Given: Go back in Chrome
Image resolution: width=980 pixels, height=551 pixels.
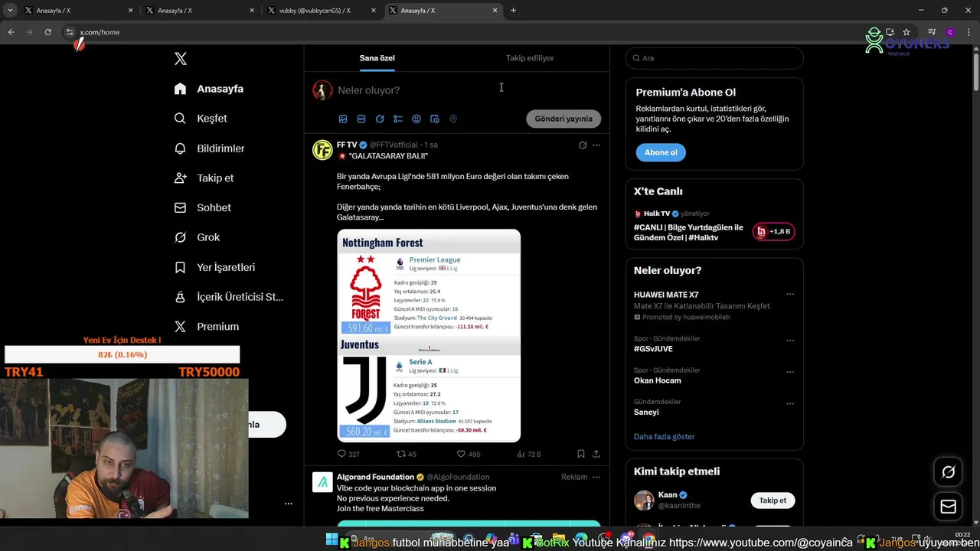Looking at the screenshot, I should [11, 32].
